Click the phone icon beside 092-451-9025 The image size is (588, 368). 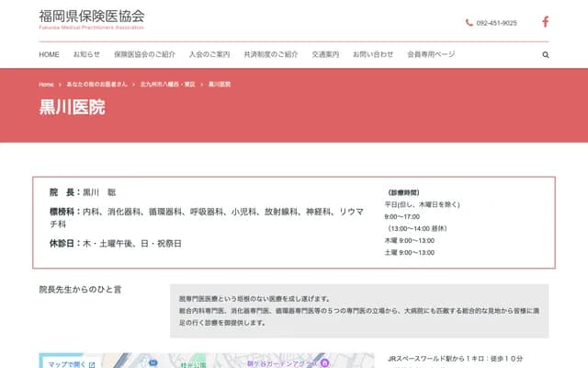[469, 23]
